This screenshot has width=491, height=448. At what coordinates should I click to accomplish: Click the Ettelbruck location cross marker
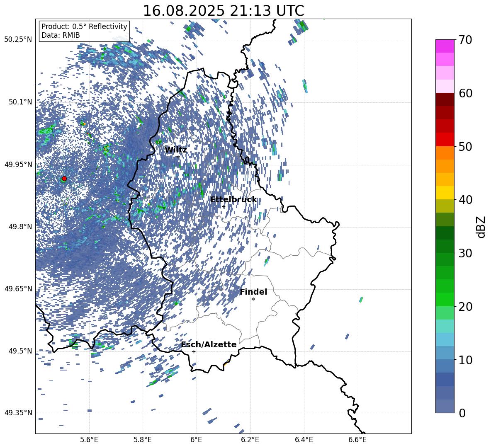pyautogui.click(x=224, y=206)
